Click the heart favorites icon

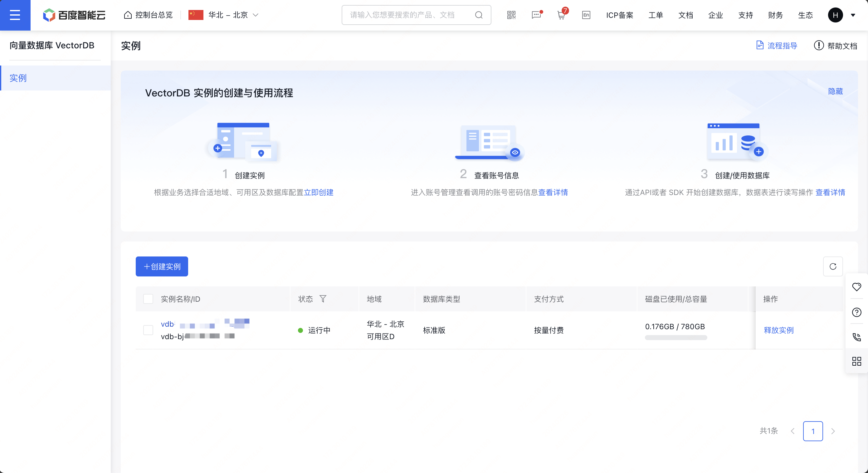pos(856,287)
